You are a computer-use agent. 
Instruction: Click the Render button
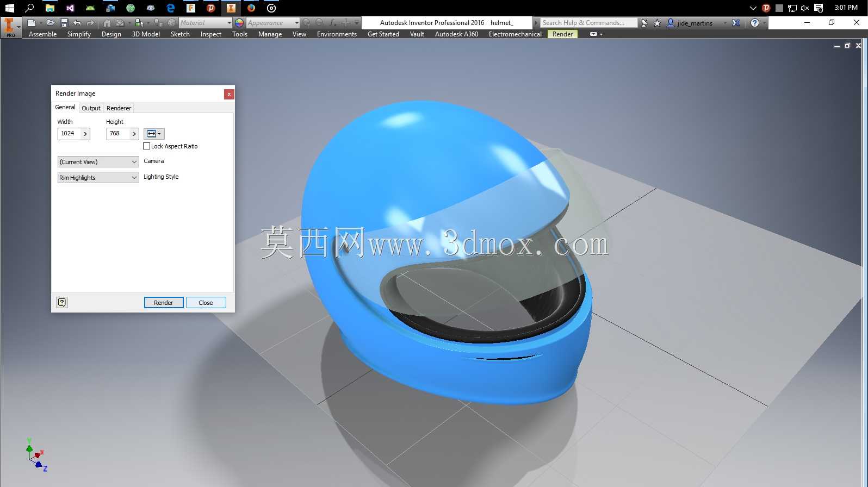pyautogui.click(x=163, y=303)
